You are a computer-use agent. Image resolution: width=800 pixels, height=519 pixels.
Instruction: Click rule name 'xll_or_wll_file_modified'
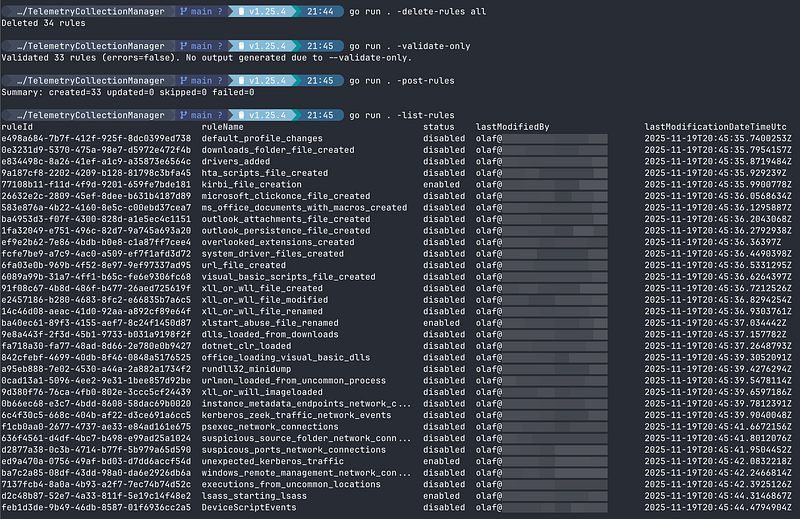click(265, 300)
